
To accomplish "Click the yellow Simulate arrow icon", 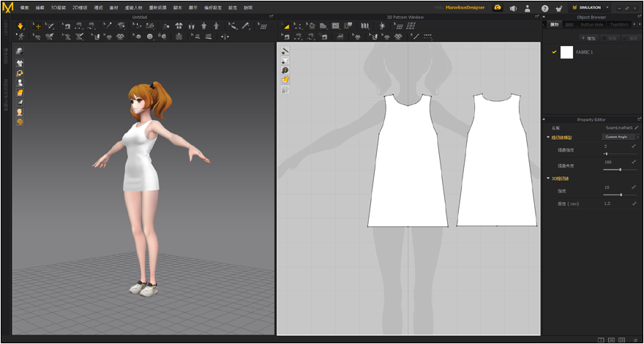I will (20, 26).
